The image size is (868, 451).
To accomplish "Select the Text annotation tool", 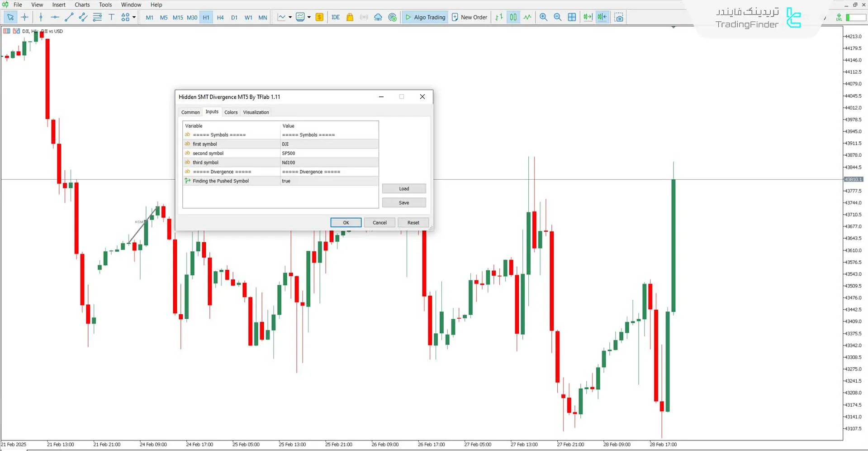I will point(111,17).
